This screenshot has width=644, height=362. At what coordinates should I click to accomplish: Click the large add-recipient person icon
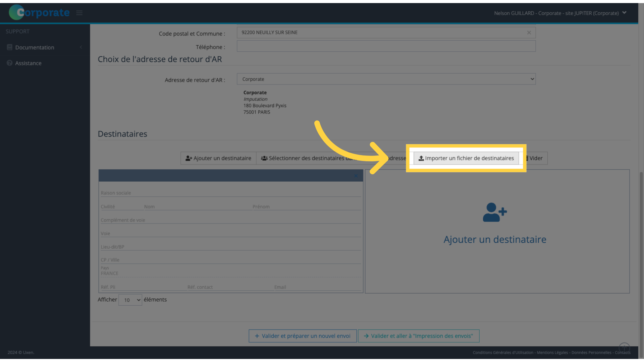click(x=495, y=212)
